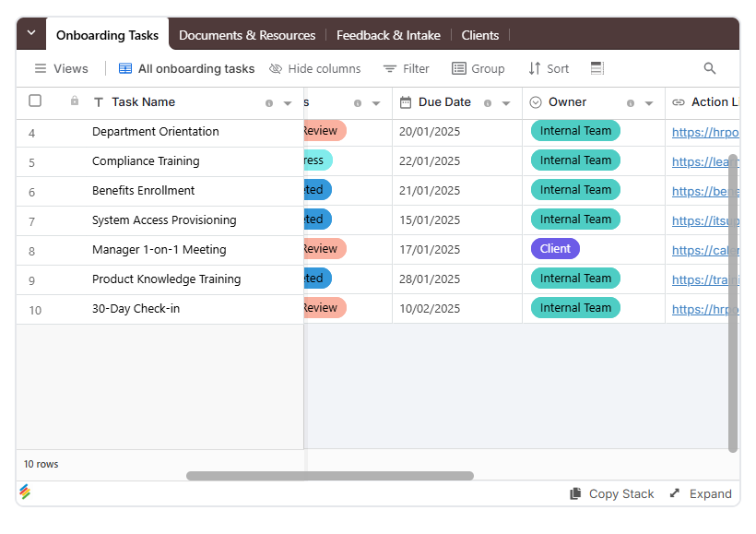Click the info icon in Task Name header

click(269, 103)
